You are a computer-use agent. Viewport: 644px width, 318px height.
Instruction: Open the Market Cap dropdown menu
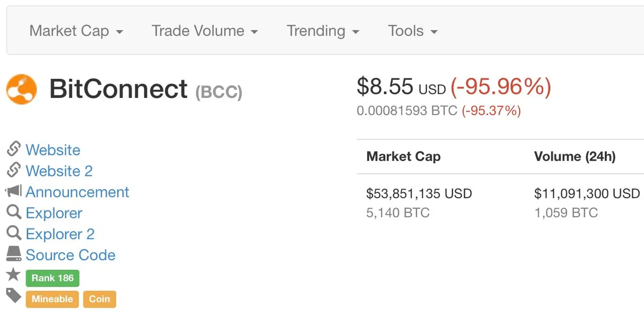point(76,31)
